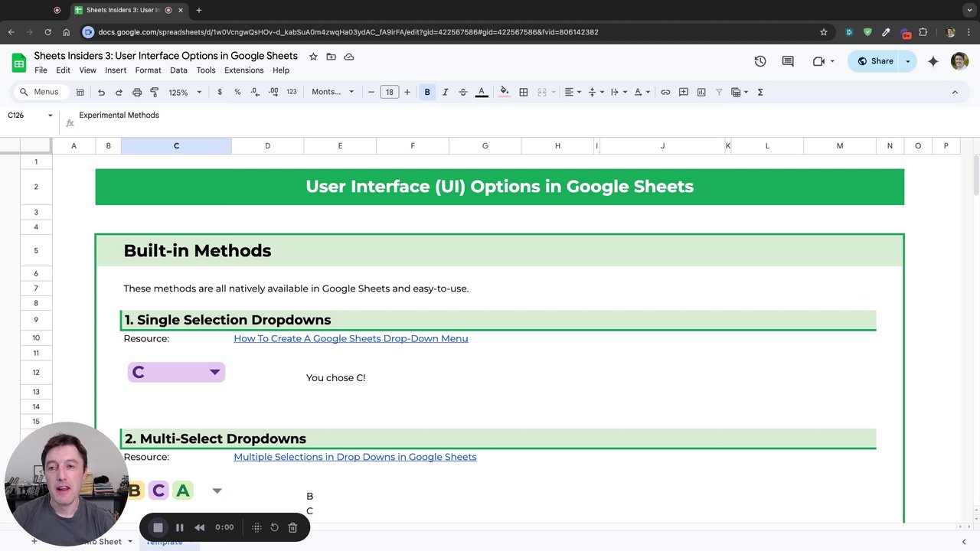
Task: Open the zoom 125% dropdown
Action: coord(185,92)
